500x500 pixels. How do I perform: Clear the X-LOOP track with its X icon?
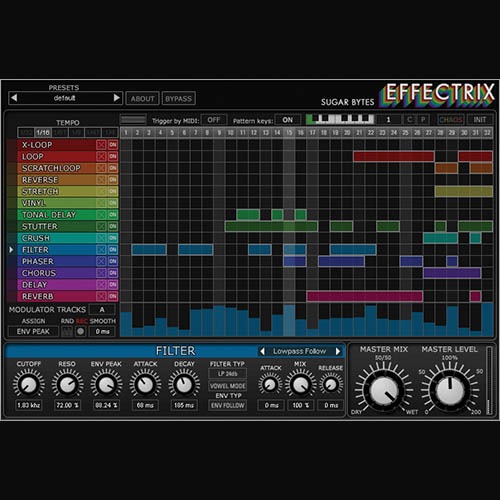click(x=101, y=145)
